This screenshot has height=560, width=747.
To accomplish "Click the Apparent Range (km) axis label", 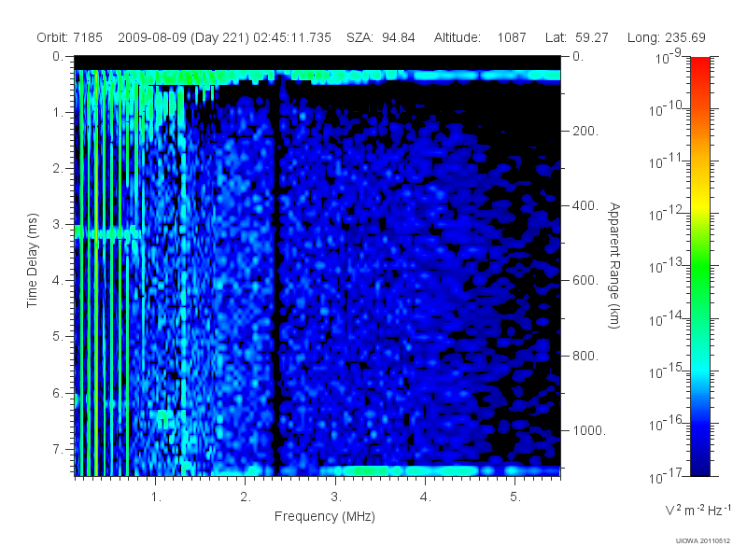I will click(614, 266).
